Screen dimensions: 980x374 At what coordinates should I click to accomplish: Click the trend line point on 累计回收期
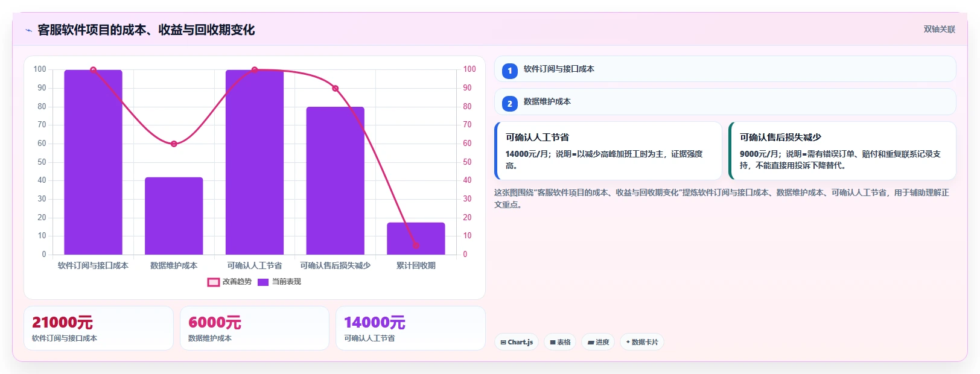(x=416, y=246)
